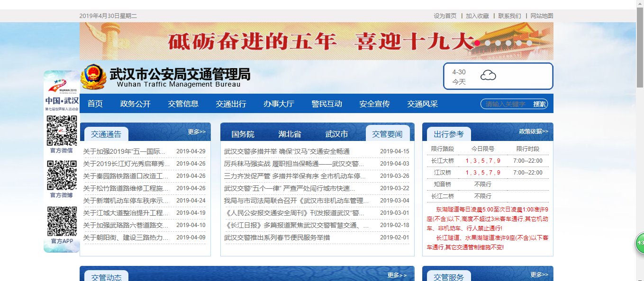644x281 pixels.
Task: Click the cloudy weather icon beside 4-30
Action: click(489, 75)
